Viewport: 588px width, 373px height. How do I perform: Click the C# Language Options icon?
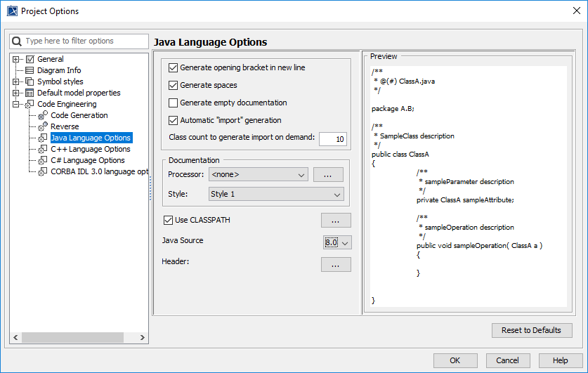click(43, 160)
